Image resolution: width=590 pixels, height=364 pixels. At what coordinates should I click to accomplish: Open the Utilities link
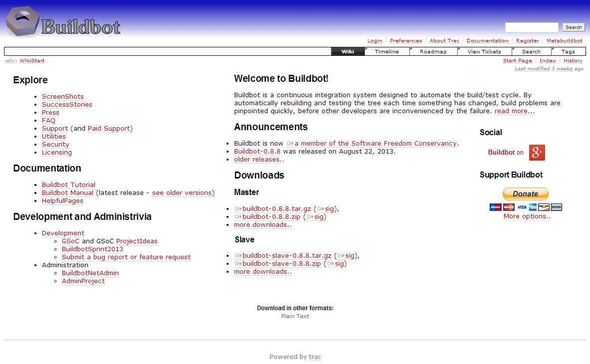click(54, 137)
